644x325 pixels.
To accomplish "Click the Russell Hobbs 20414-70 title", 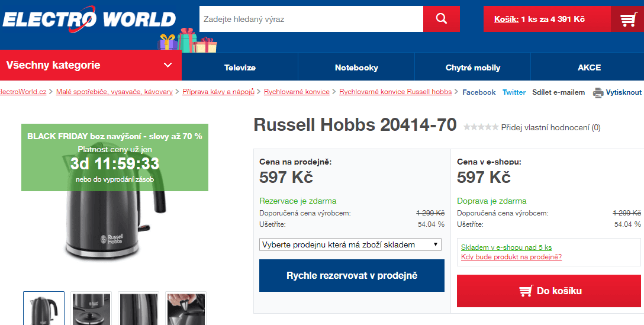I will coord(355,124).
